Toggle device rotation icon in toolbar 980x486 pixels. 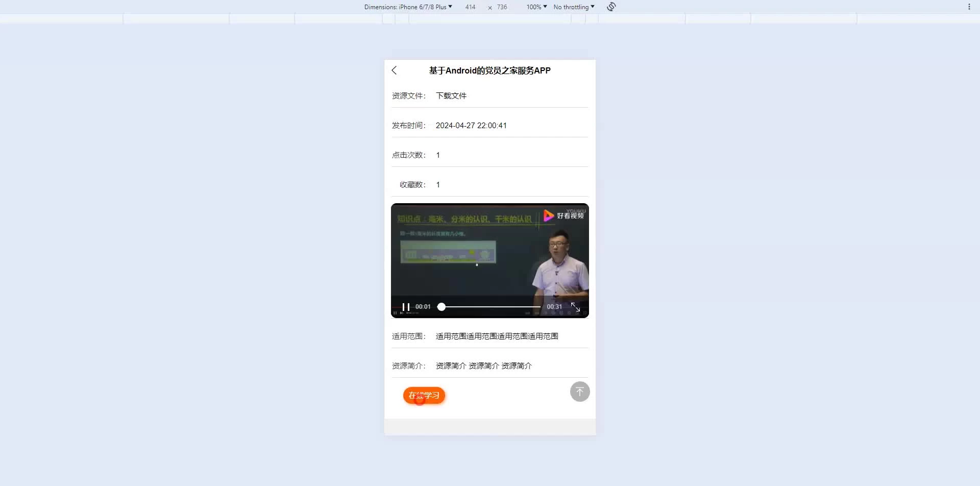pyautogui.click(x=611, y=7)
